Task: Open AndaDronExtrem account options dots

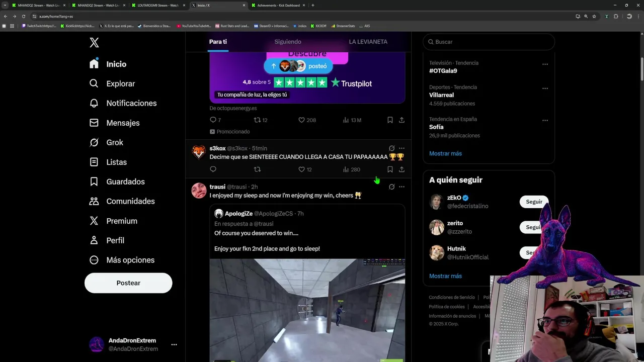Action: (174, 344)
